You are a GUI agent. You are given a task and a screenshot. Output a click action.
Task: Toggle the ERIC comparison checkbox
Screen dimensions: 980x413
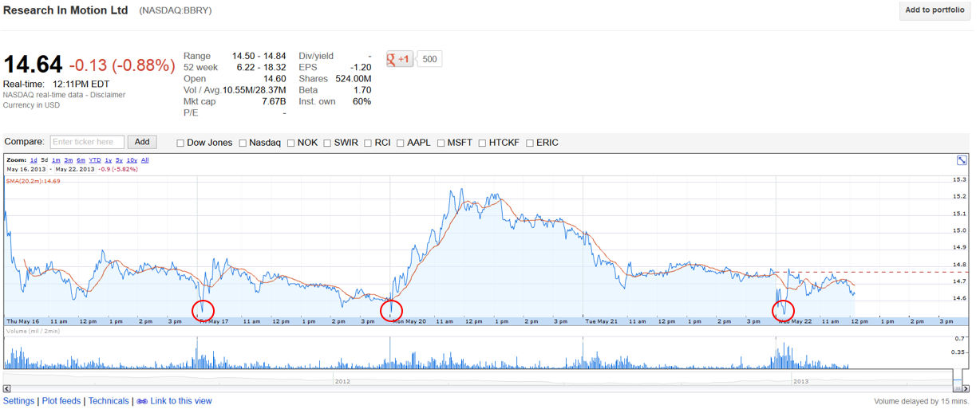click(530, 144)
